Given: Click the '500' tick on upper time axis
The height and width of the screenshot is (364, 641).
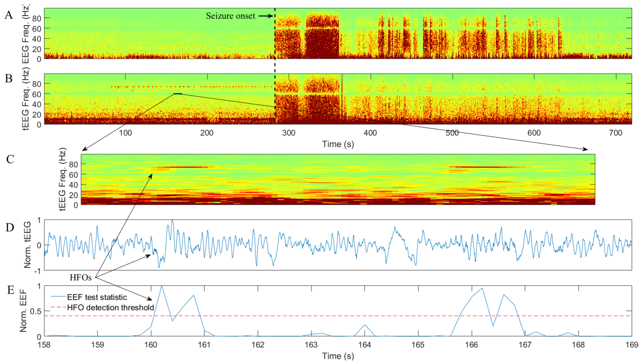Looking at the screenshot, I should tap(452, 133).
